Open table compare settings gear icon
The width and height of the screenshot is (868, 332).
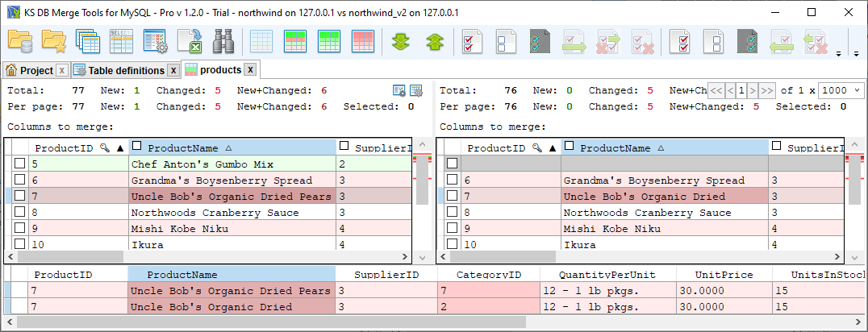(x=156, y=42)
